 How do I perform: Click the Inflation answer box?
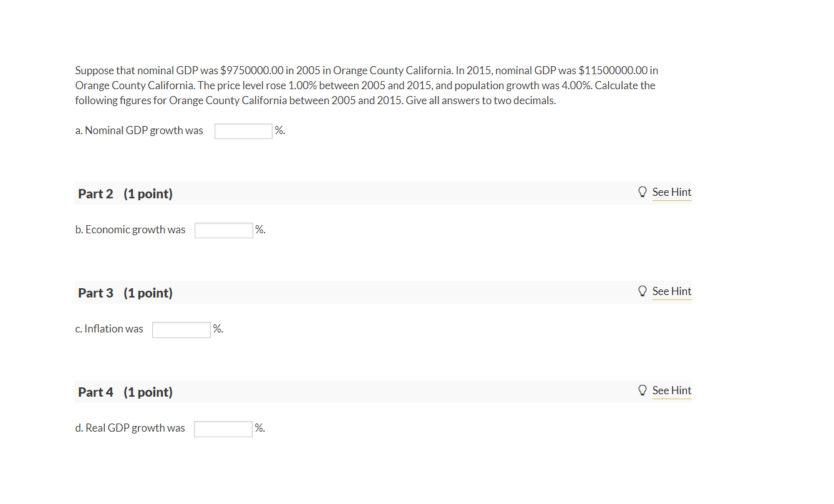[182, 329]
